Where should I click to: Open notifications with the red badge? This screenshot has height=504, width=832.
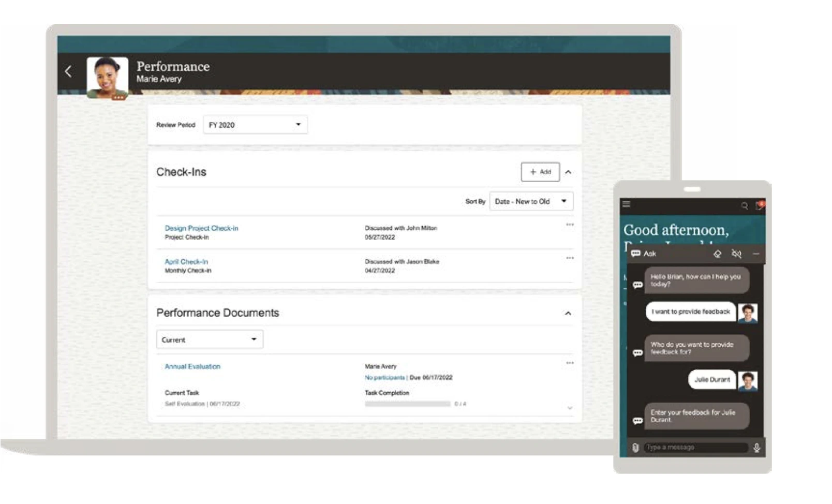pyautogui.click(x=759, y=205)
